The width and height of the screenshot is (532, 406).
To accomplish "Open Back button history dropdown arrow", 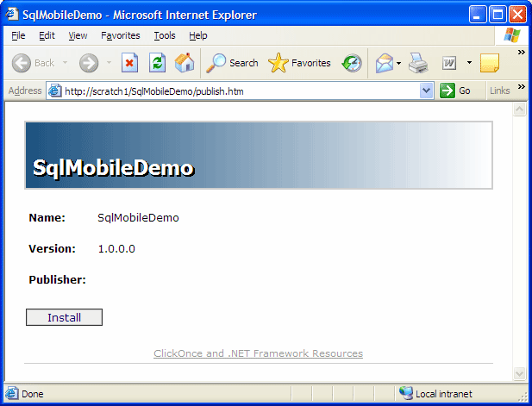I will [x=65, y=63].
